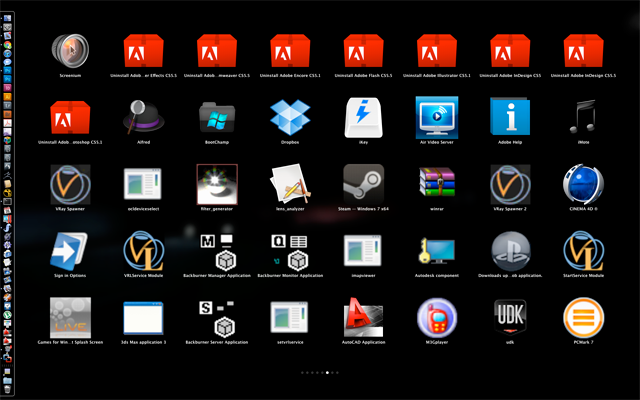Screen dimensions: 640x400
Task: Open Uninstall Adobe InDesign CS5 icon
Action: click(x=510, y=51)
